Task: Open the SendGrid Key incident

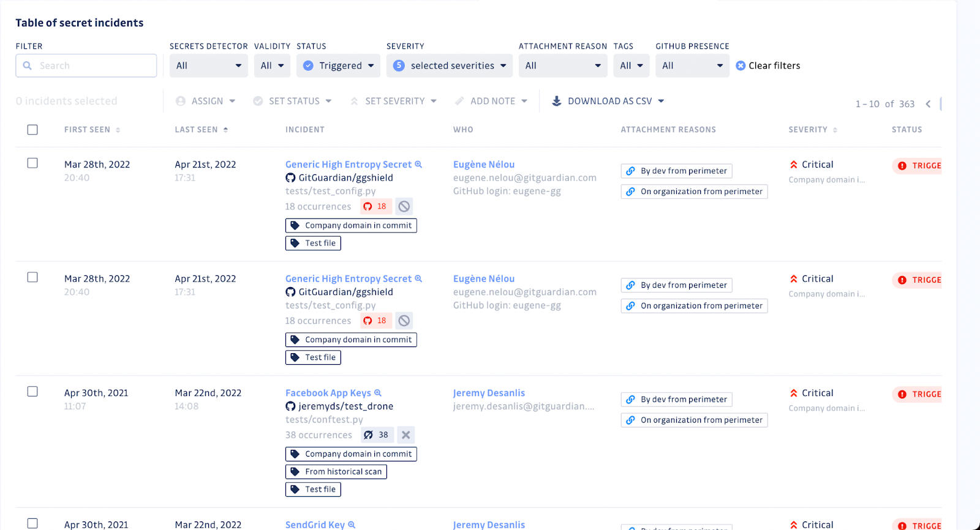Action: [315, 524]
